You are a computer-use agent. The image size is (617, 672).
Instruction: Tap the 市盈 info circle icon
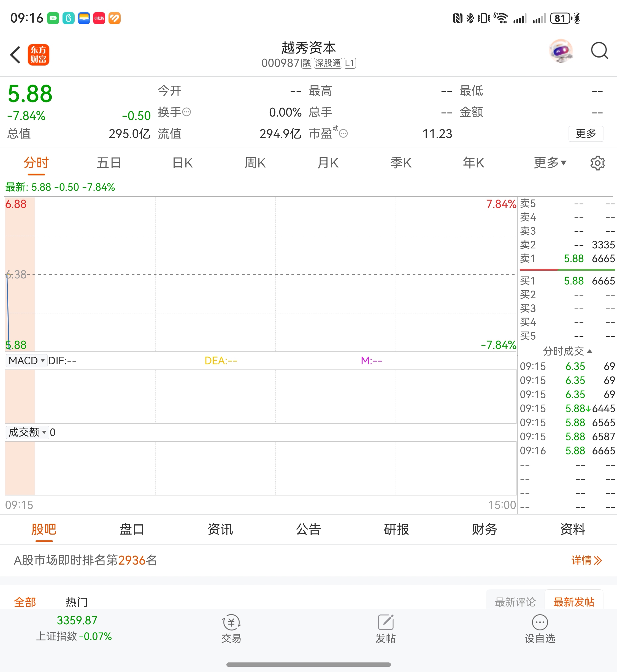343,134
